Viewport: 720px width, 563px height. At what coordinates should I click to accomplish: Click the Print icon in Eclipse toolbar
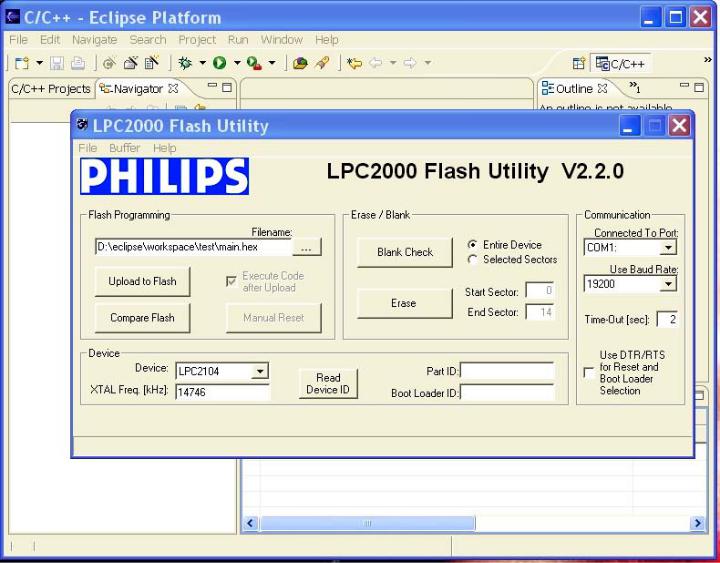[78, 63]
